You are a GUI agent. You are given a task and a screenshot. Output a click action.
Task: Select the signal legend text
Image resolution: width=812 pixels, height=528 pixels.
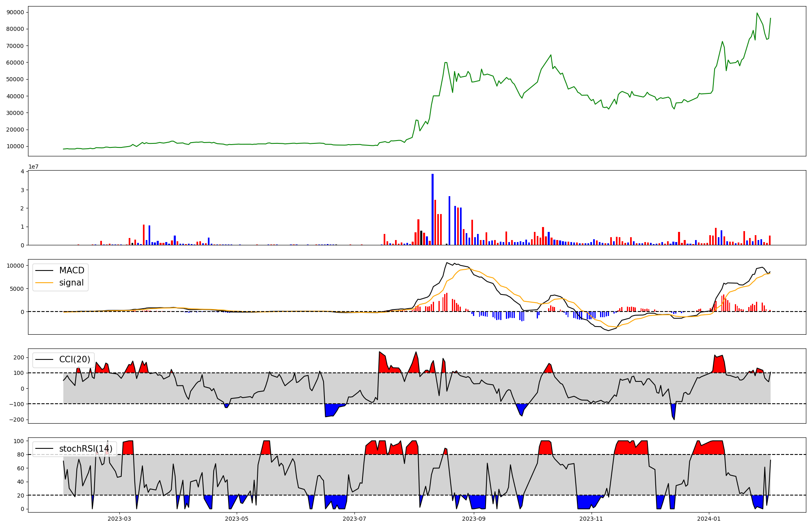71,283
